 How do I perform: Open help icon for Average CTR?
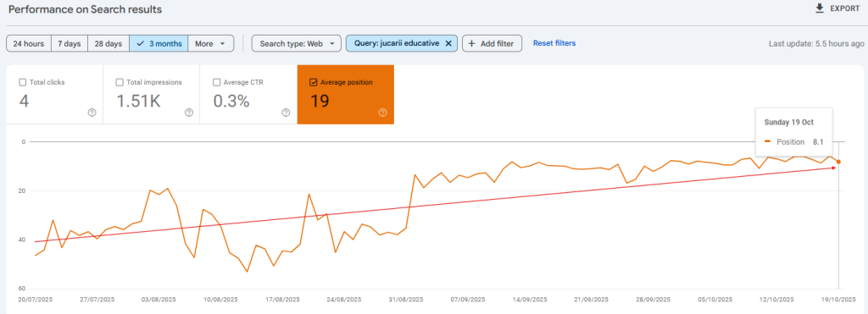[286, 113]
